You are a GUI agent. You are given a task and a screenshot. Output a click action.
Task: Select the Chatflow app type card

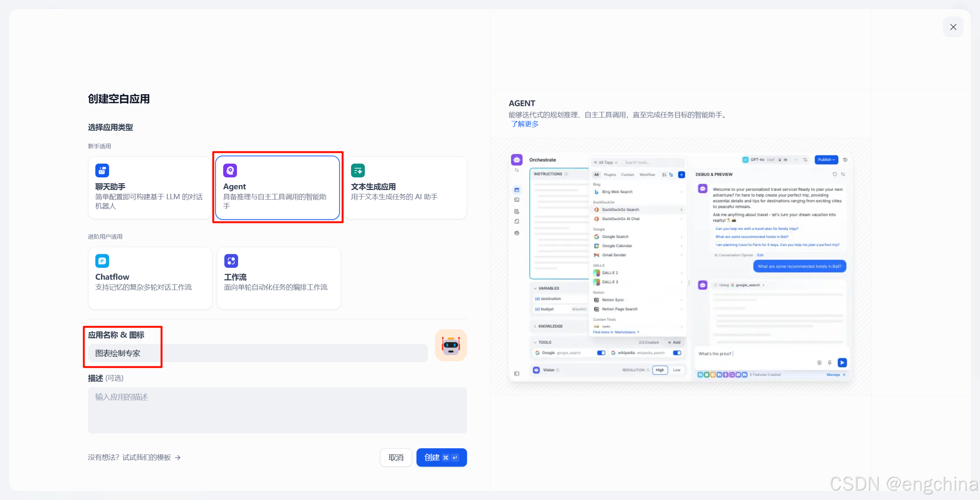pos(150,278)
